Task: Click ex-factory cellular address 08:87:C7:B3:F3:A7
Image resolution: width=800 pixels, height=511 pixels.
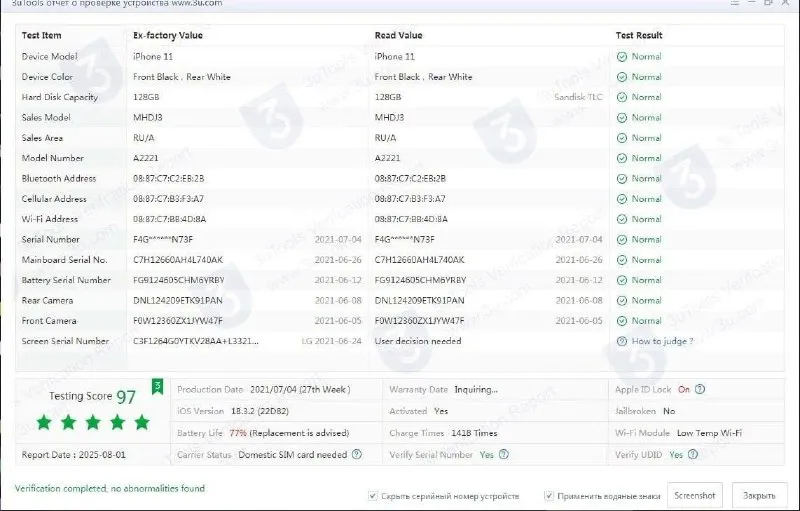Action: pos(168,199)
